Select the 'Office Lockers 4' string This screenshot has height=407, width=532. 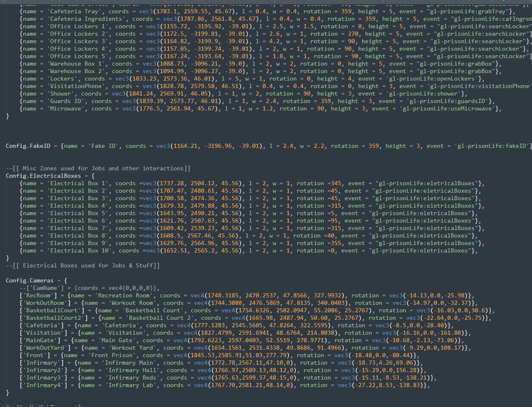[78, 49]
